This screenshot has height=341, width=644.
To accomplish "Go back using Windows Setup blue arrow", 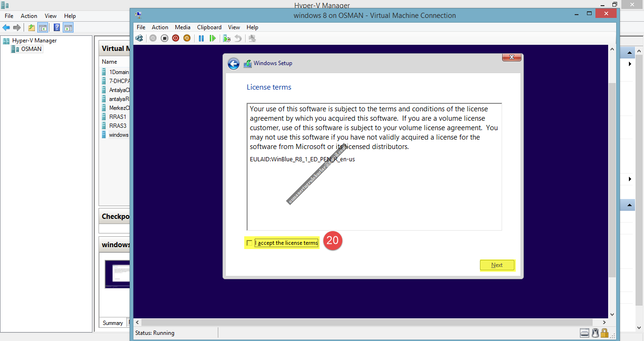I will click(233, 64).
